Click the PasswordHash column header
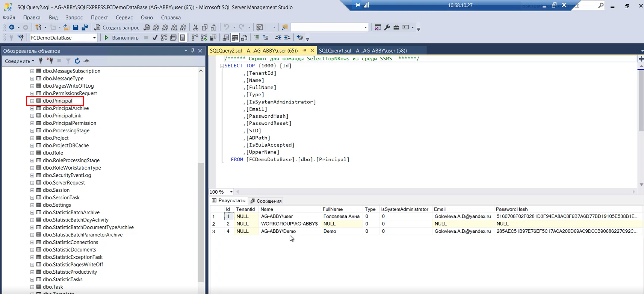Image resolution: width=644 pixels, height=294 pixels. click(568, 209)
